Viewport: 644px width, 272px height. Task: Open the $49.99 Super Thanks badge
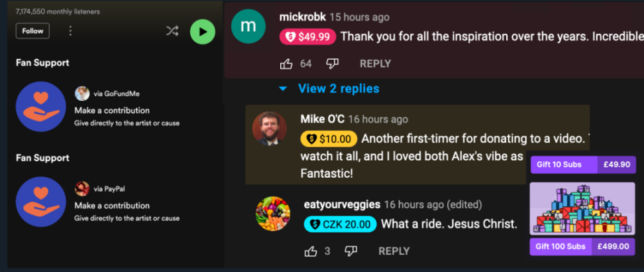(307, 37)
